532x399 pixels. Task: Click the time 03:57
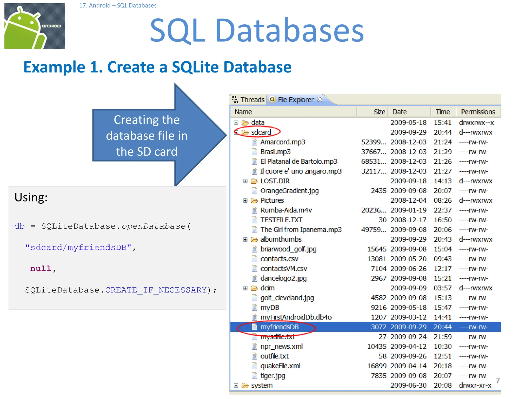[x=443, y=288]
